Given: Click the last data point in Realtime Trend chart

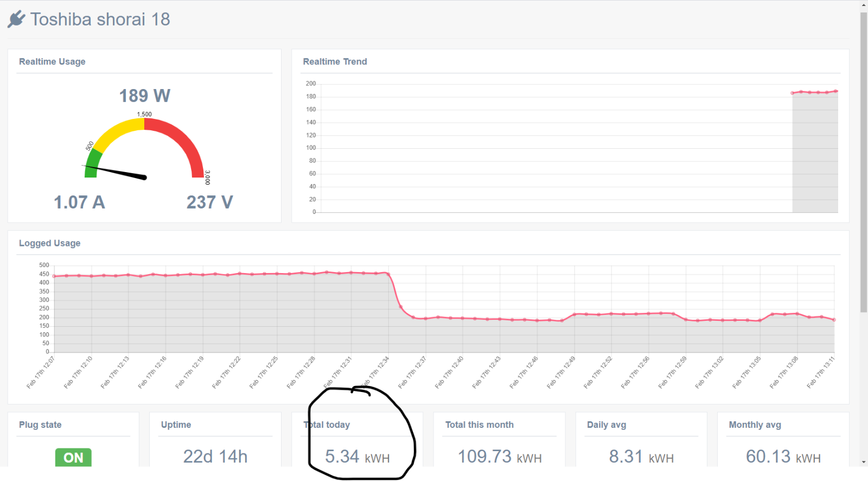Looking at the screenshot, I should coord(836,91).
